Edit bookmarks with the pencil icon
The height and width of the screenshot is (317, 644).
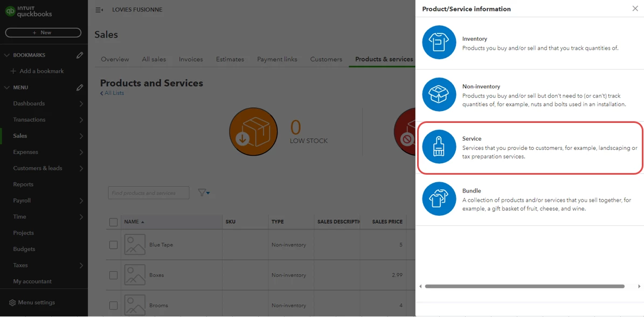tap(80, 55)
